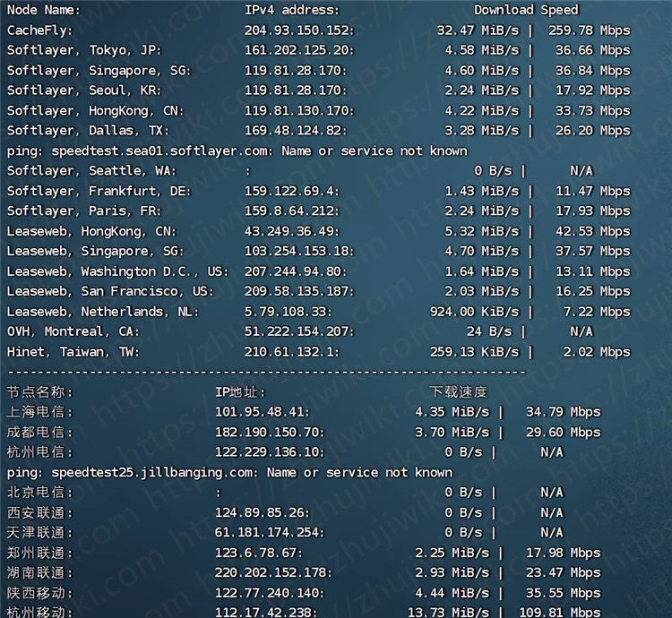Click IP 51.222.154.207
The image size is (672, 618).
tap(299, 331)
